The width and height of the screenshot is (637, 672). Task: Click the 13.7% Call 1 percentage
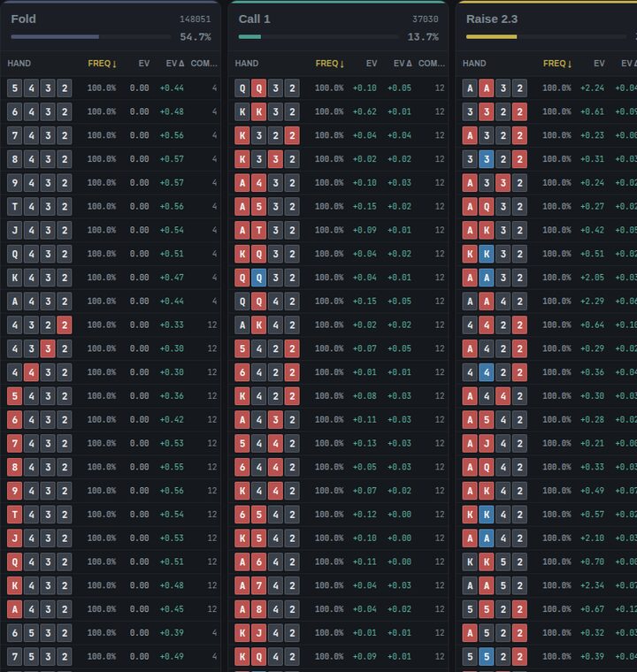pos(423,37)
